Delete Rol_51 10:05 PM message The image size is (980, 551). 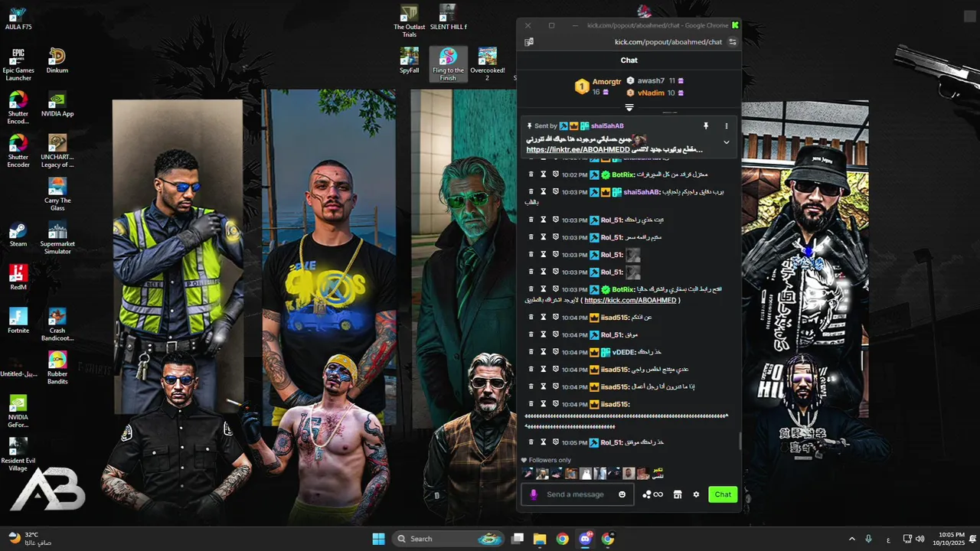click(531, 442)
